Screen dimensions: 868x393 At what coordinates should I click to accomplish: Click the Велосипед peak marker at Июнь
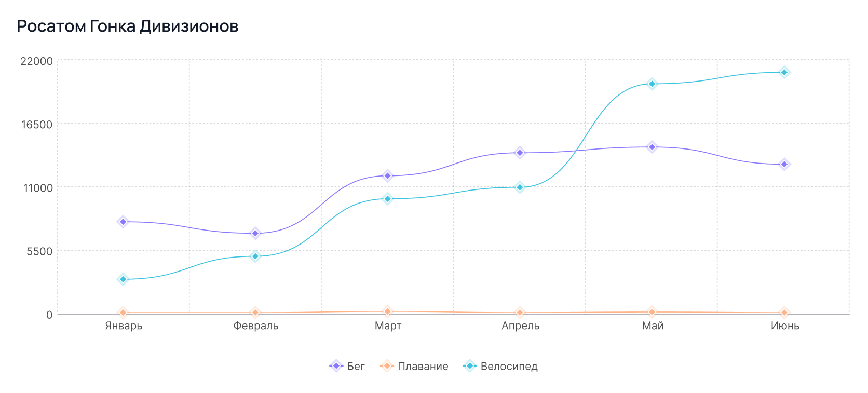[x=784, y=72]
